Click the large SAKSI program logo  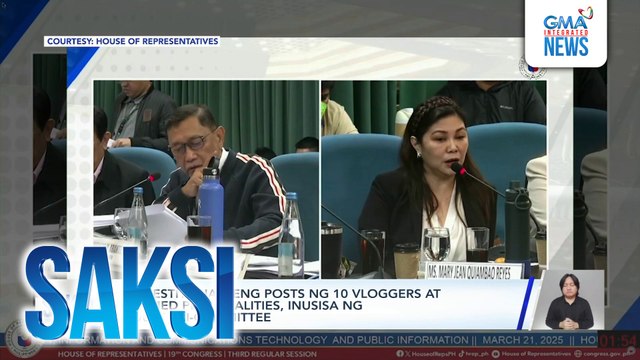[x=130, y=293]
